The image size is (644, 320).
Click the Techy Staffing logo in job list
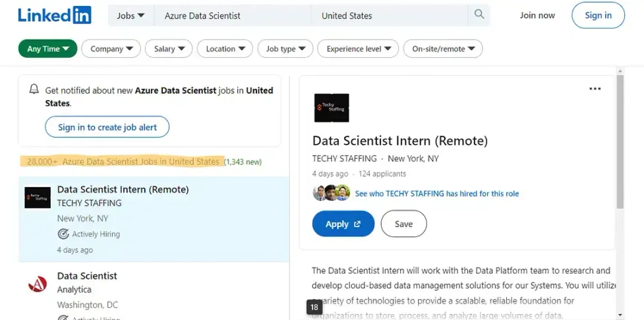(x=38, y=198)
